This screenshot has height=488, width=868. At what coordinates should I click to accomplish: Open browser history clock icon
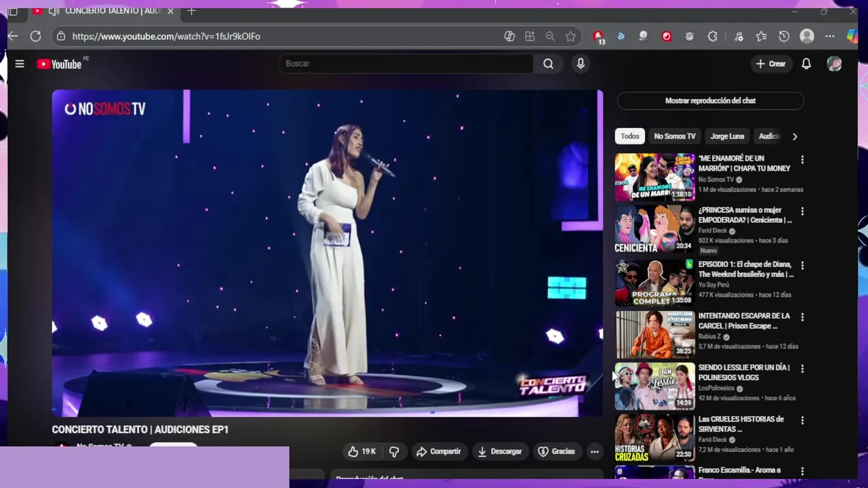784,37
